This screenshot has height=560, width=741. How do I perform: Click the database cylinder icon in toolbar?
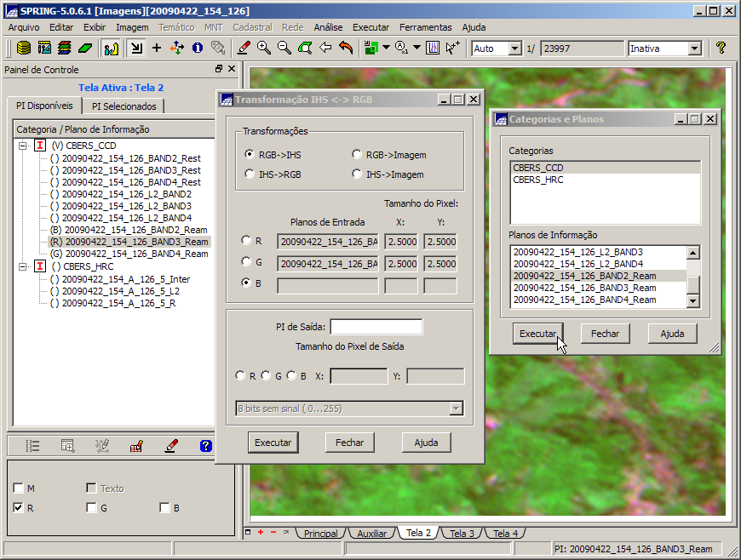pyautogui.click(x=24, y=49)
